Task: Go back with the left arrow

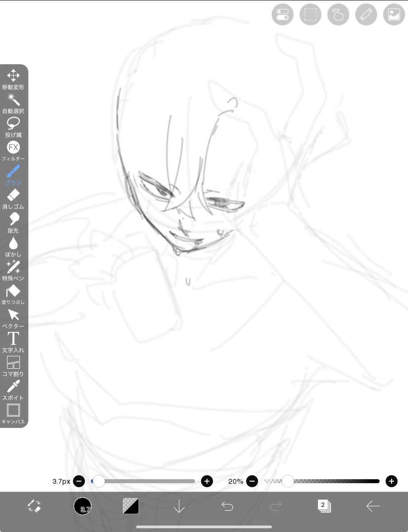Action: 373,506
